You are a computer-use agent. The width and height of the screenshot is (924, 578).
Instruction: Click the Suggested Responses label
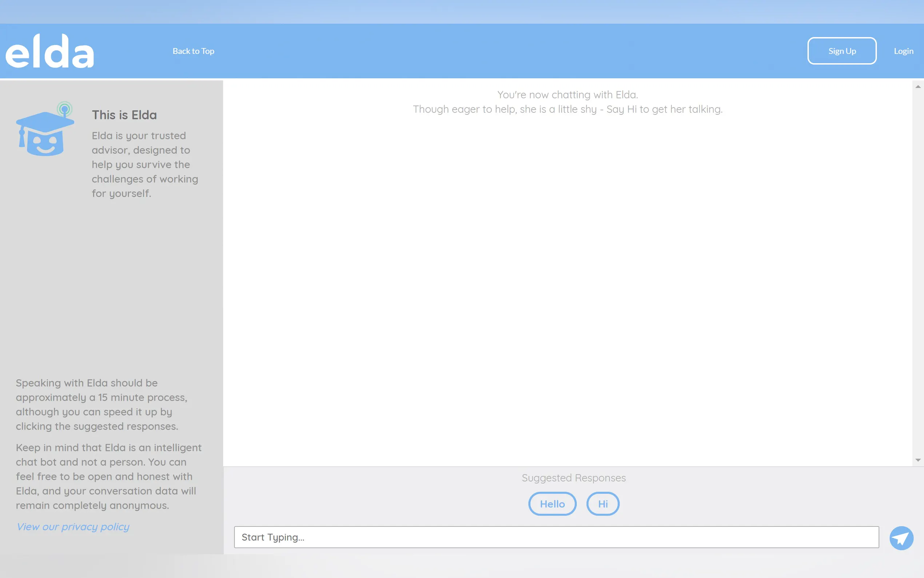pyautogui.click(x=573, y=478)
